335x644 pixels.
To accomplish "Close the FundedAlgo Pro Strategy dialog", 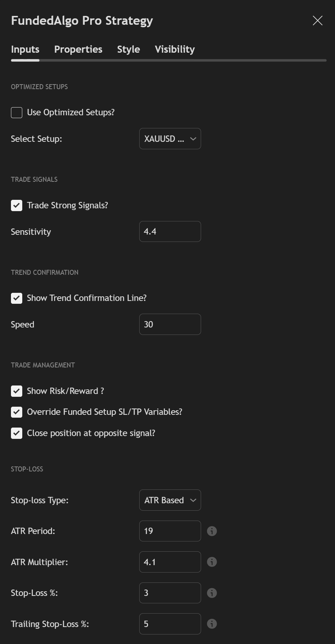I will (317, 21).
